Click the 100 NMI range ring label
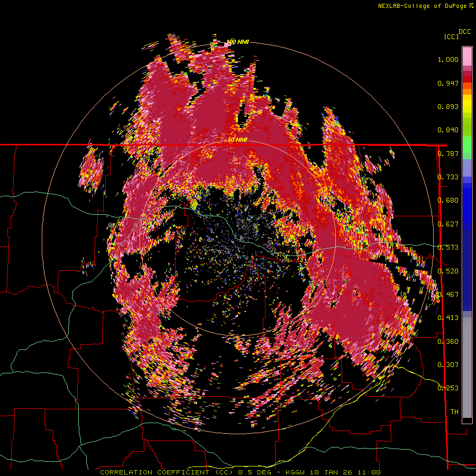 237,42
